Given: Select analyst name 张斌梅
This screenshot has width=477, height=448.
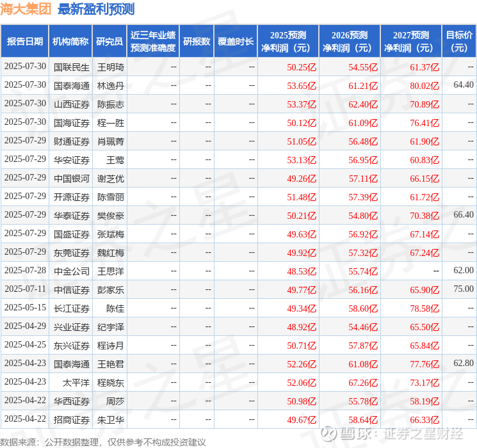Looking at the screenshot, I should pos(111,234).
